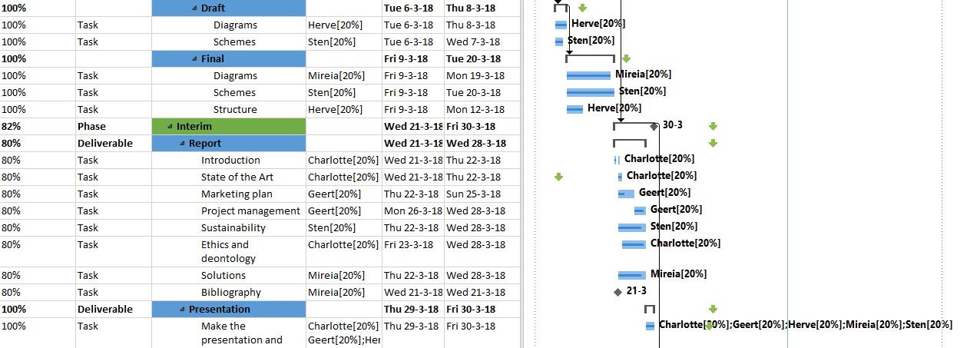Screen dimensions: 980x348
Task: Select the Marketing plan task name
Action: pyautogui.click(x=237, y=194)
